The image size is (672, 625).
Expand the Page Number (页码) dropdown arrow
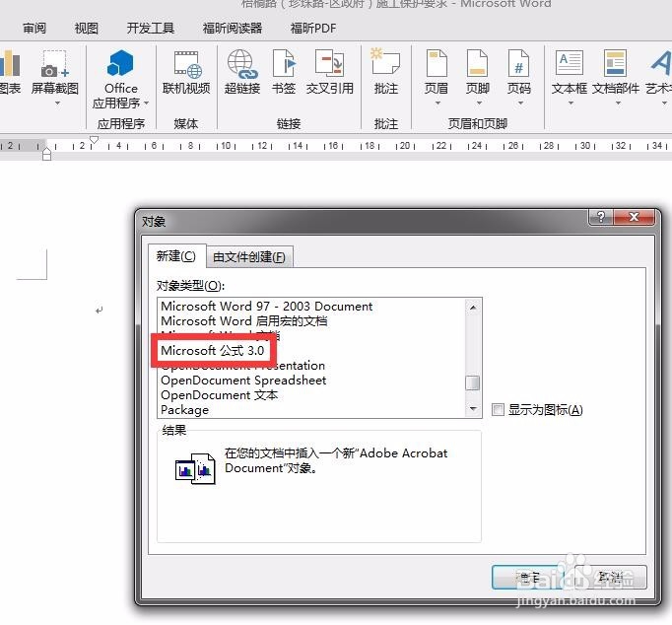pos(520,104)
